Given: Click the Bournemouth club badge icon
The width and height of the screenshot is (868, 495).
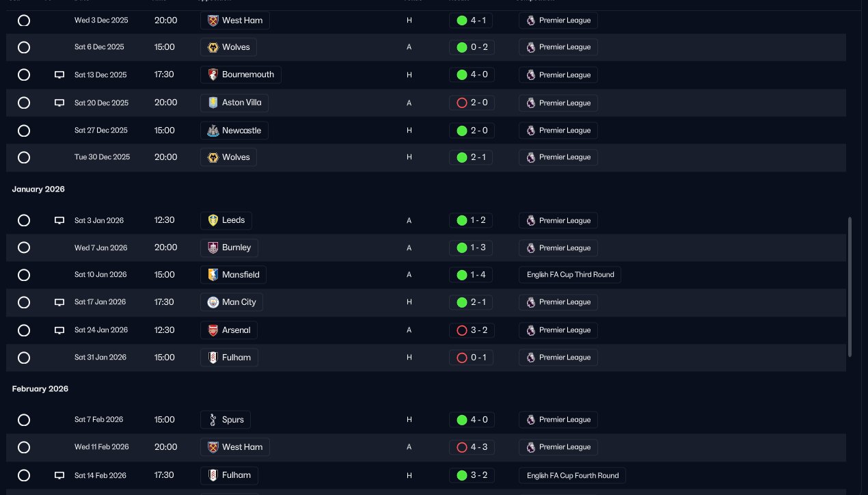Looking at the screenshot, I should tap(213, 75).
